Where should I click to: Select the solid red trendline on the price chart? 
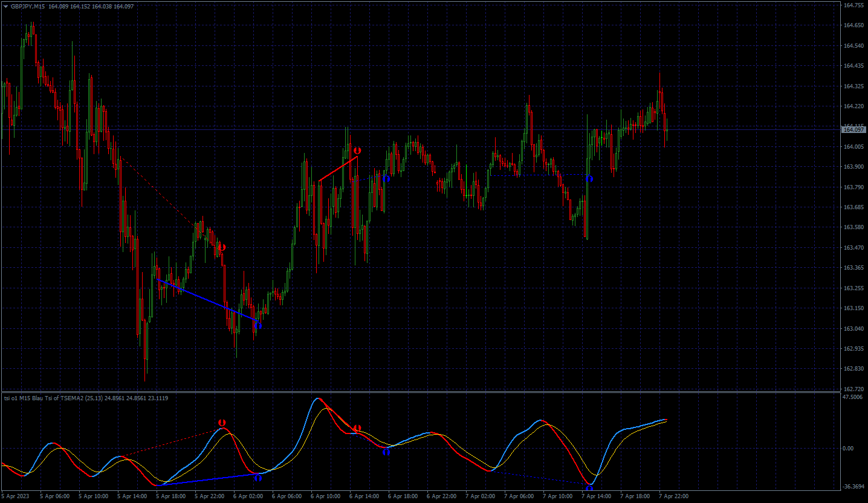click(x=338, y=169)
